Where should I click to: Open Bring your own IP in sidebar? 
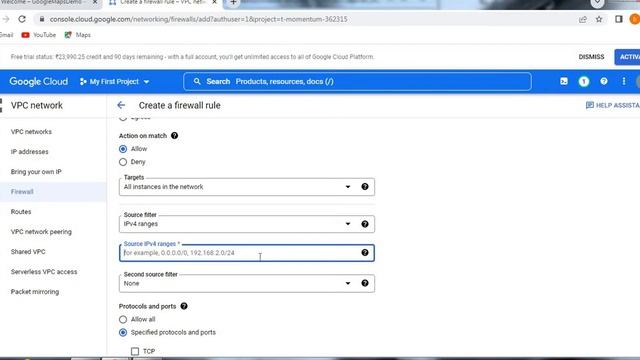click(x=36, y=172)
